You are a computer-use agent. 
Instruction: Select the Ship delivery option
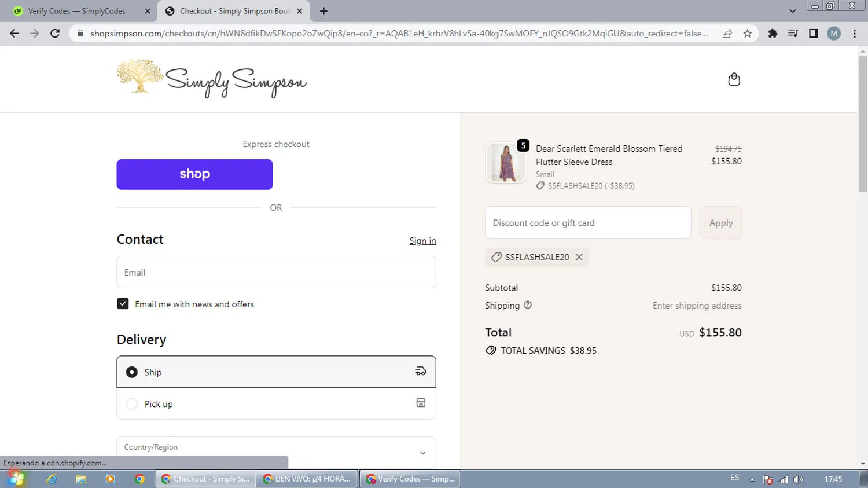tap(276, 372)
